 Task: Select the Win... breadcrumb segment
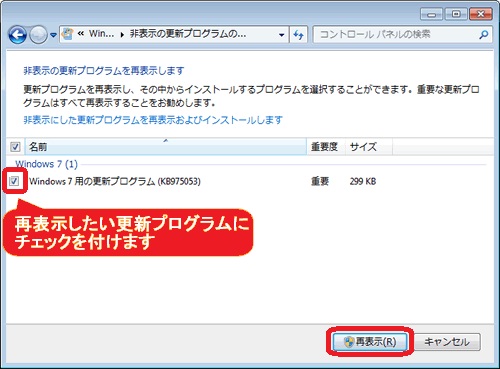pyautogui.click(x=101, y=34)
